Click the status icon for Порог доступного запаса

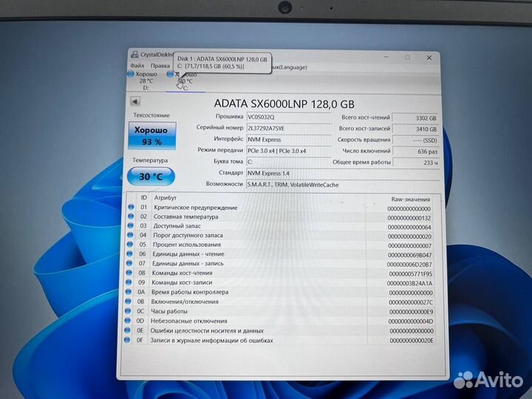tap(130, 234)
